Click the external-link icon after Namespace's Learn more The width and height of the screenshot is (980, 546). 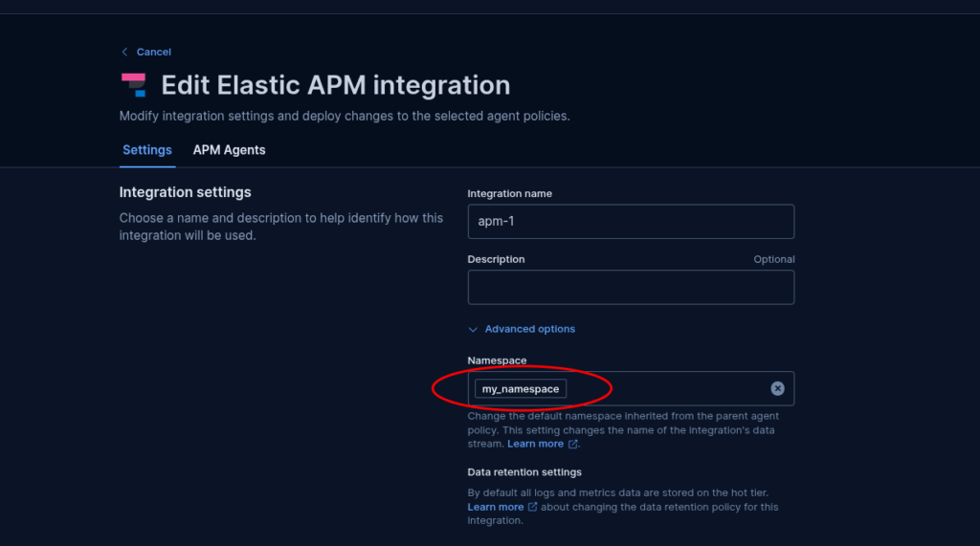coord(573,444)
